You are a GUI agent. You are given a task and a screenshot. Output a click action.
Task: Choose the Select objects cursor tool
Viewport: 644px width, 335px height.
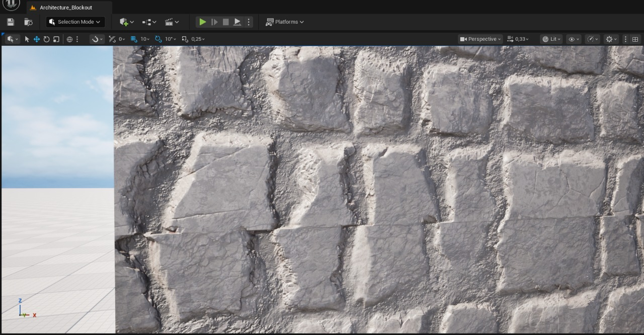point(27,39)
